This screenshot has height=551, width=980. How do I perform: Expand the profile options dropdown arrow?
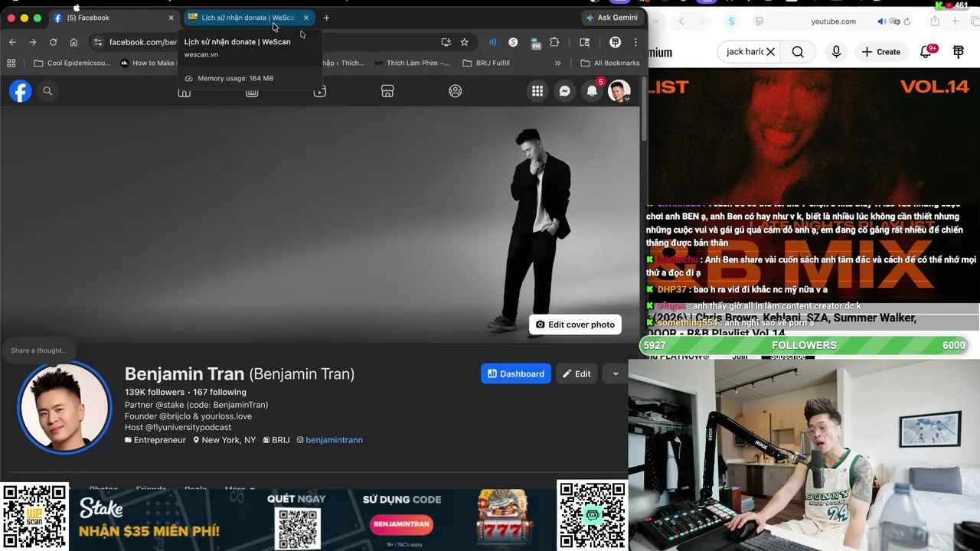click(616, 373)
